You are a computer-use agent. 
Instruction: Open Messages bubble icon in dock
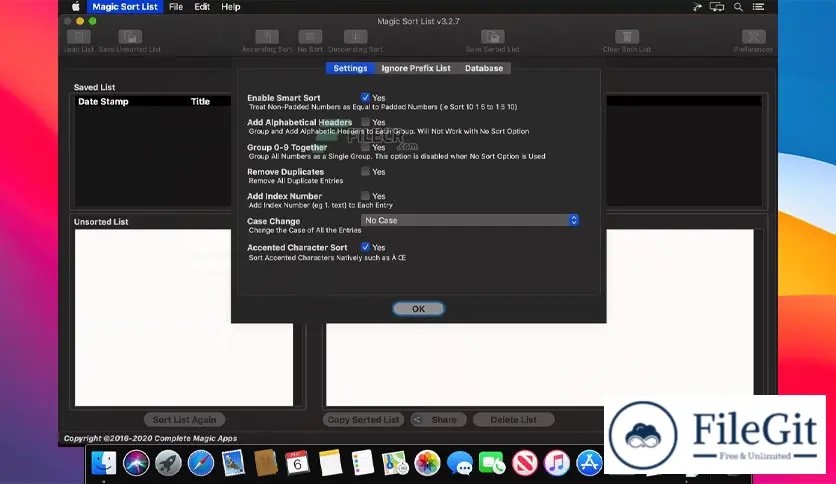click(460, 463)
